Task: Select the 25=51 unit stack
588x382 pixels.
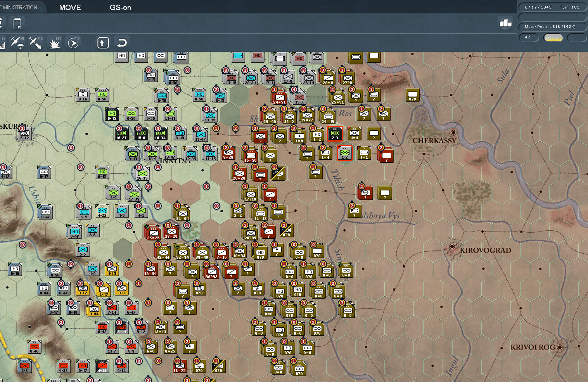Action: 337,96
